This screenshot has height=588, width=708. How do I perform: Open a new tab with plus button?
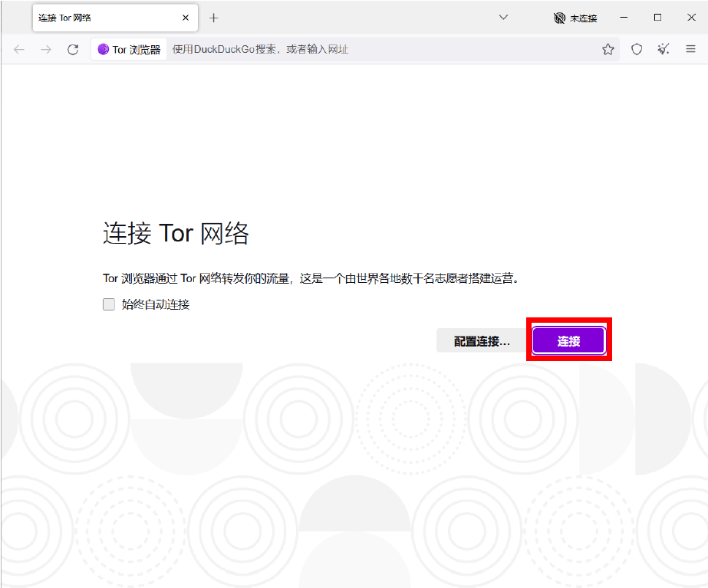(x=214, y=18)
